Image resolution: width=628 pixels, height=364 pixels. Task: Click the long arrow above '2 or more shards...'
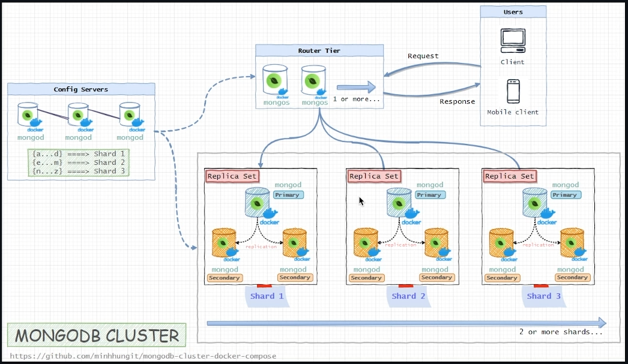click(x=406, y=323)
